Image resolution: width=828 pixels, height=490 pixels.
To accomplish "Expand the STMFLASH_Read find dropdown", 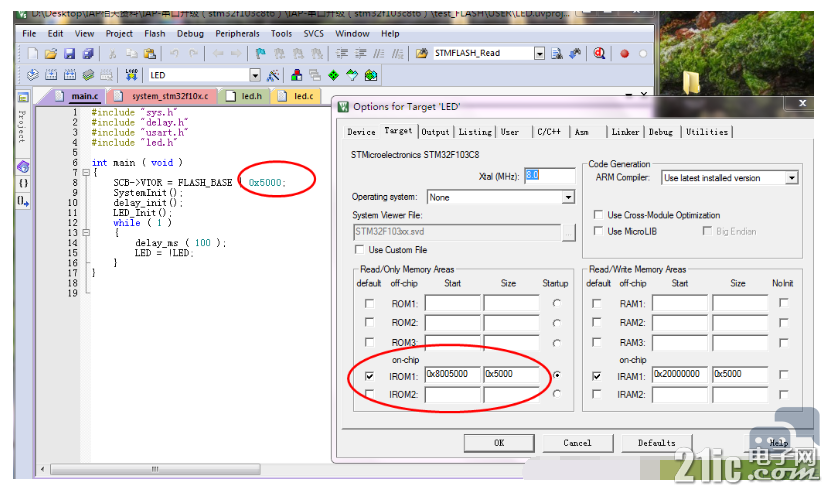I will click(x=539, y=53).
